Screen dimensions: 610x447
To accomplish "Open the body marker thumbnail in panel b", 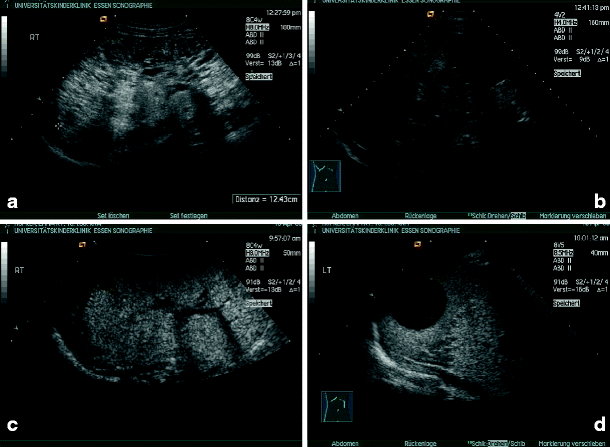I will tap(326, 176).
